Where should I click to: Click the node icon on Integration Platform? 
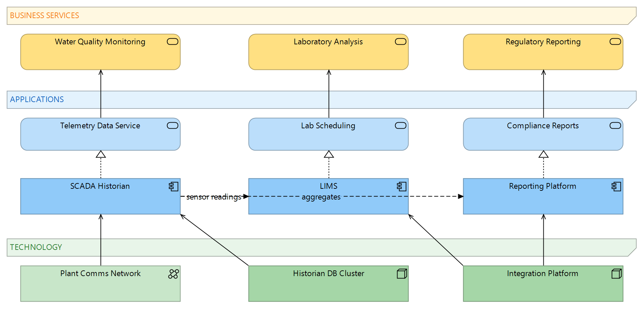tap(616, 274)
